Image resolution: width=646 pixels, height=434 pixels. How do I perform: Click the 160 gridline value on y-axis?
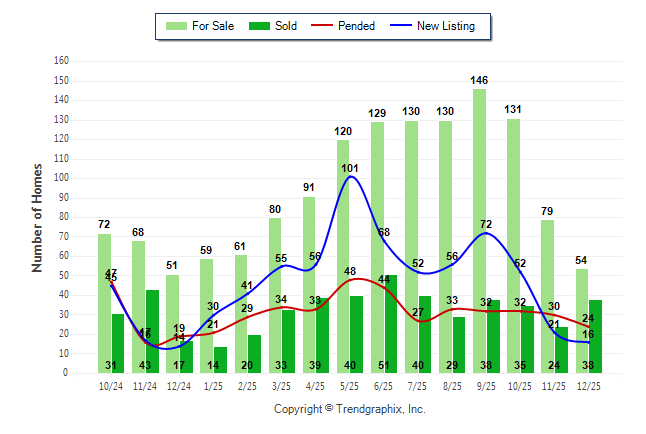point(61,61)
